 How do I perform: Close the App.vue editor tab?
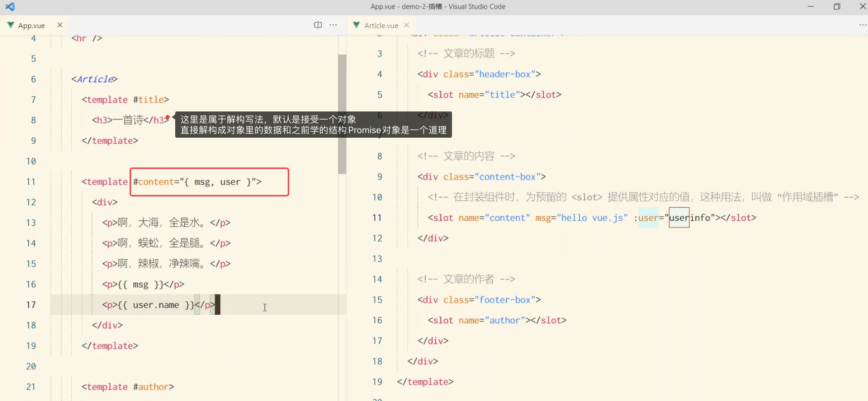tap(60, 25)
